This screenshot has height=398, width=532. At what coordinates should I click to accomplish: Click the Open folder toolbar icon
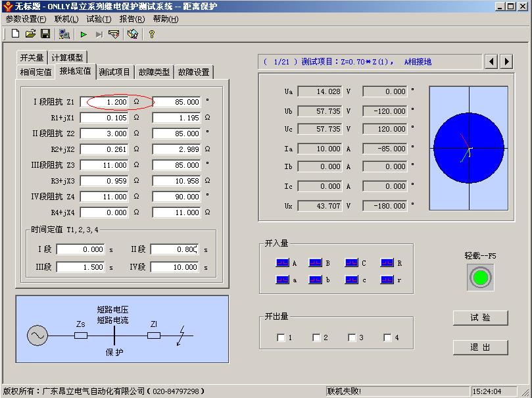[30, 34]
